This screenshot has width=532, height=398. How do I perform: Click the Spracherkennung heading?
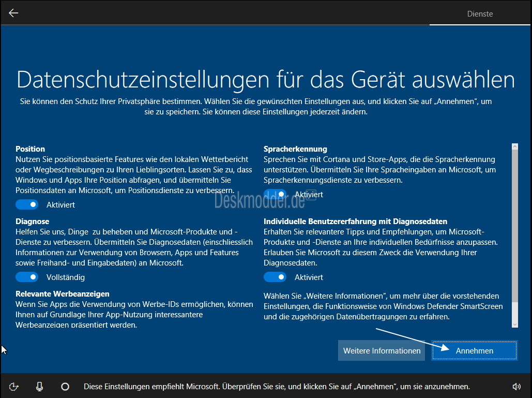(x=295, y=149)
